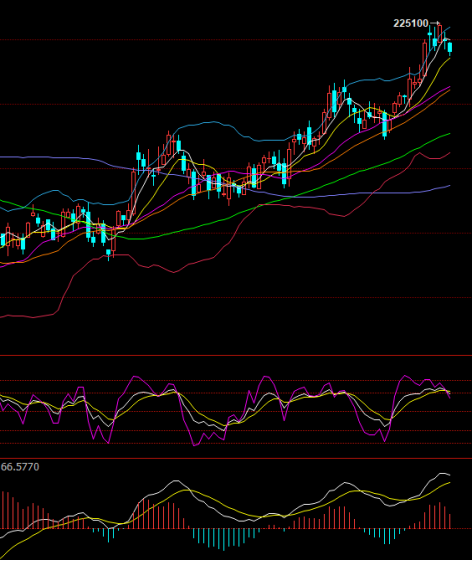Select the lowest cyan candle touching the lower band
This screenshot has width=473, height=561.
pyautogui.click(x=108, y=254)
